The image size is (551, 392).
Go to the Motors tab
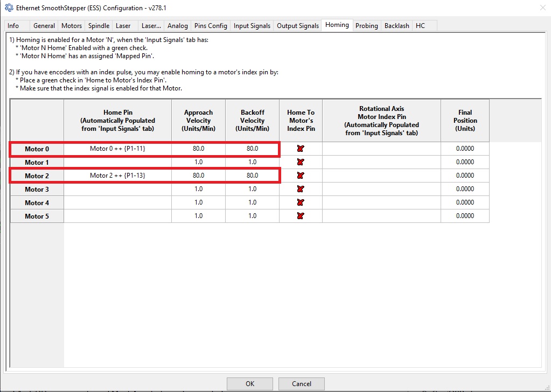pyautogui.click(x=72, y=26)
